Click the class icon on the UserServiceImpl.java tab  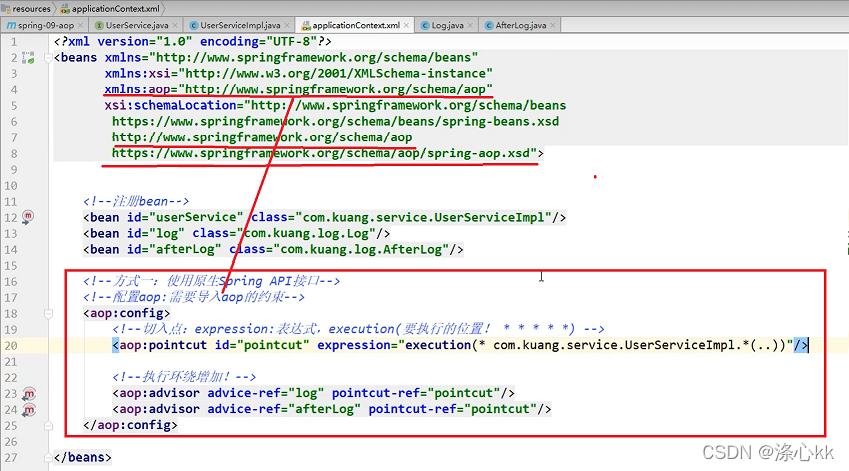[x=194, y=25]
